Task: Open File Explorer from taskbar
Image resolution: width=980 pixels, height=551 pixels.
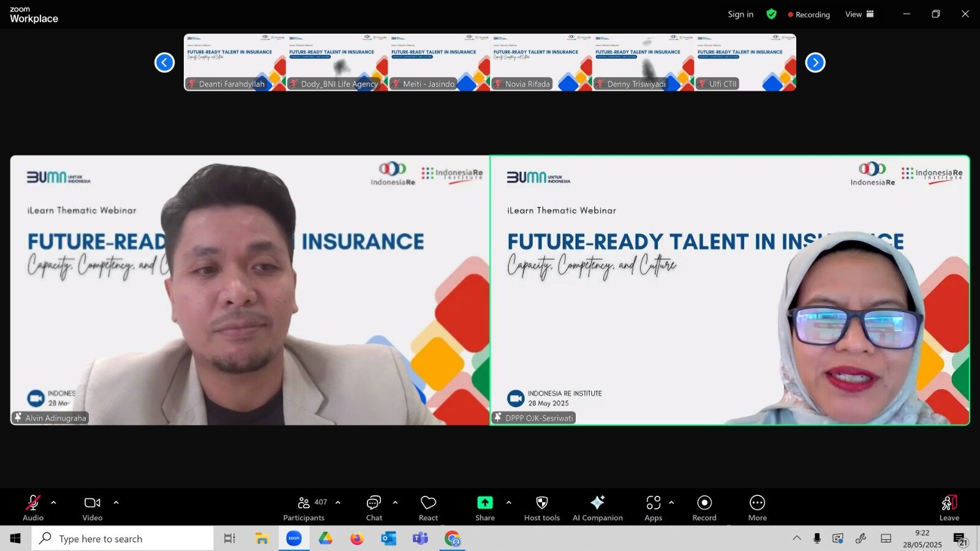Action: 262,539
